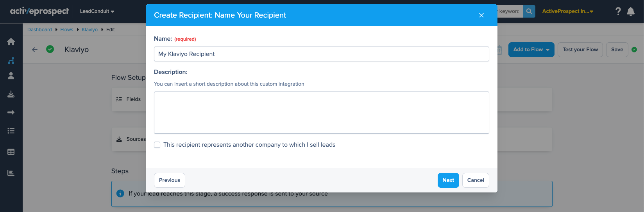Open the list icon in sidebar
The width and height of the screenshot is (644, 212).
point(11,131)
